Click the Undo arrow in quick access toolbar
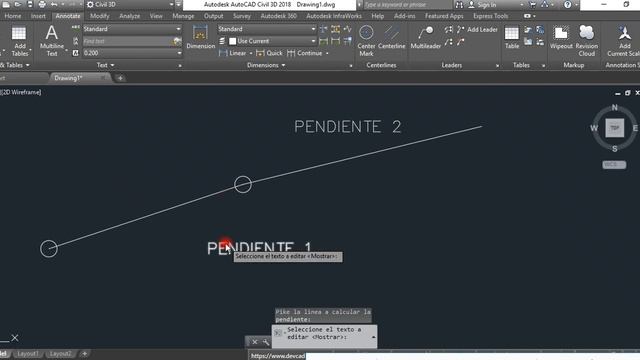Screen dimensions: 640x360 pos(54,4)
